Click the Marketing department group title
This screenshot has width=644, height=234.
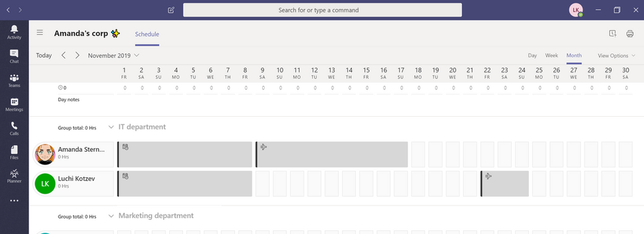click(x=156, y=215)
